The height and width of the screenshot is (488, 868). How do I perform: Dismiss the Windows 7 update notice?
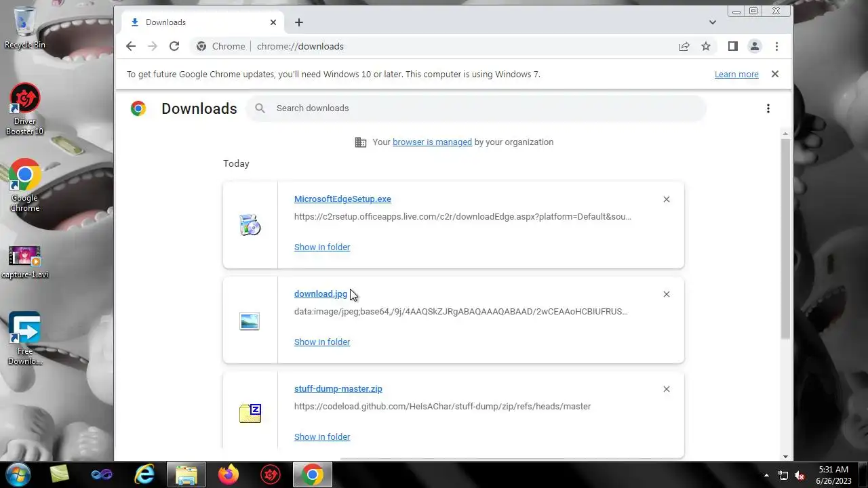[x=775, y=74]
